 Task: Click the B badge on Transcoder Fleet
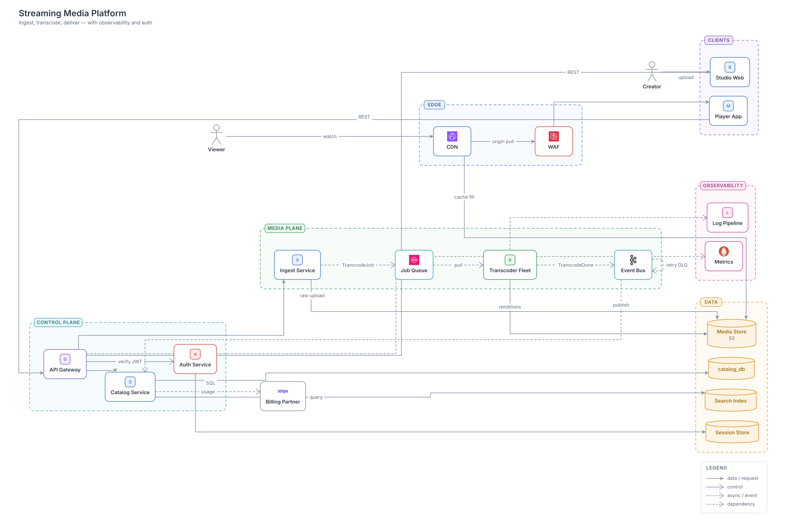510,260
